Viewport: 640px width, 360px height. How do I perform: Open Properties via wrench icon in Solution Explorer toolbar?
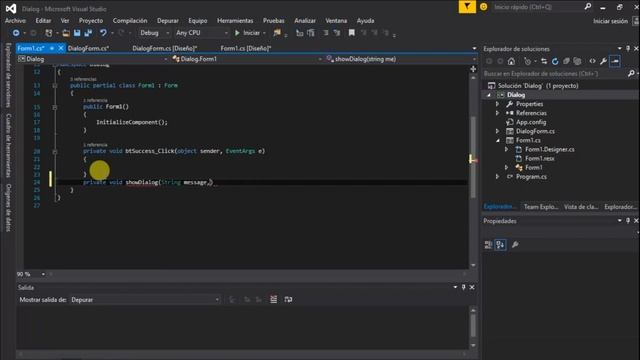(603, 62)
